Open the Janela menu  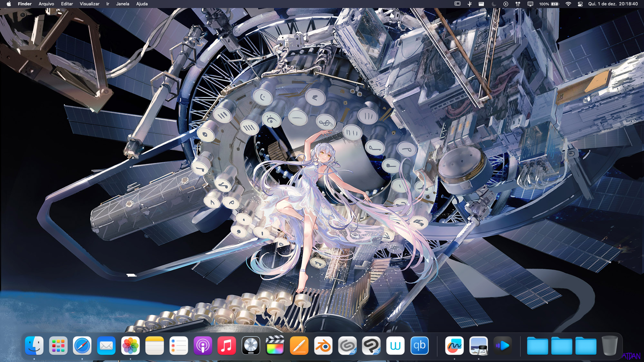point(122,4)
